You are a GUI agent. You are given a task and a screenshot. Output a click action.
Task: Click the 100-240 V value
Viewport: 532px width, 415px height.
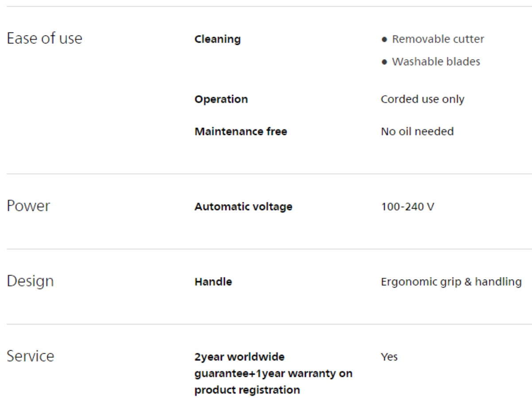tap(407, 207)
